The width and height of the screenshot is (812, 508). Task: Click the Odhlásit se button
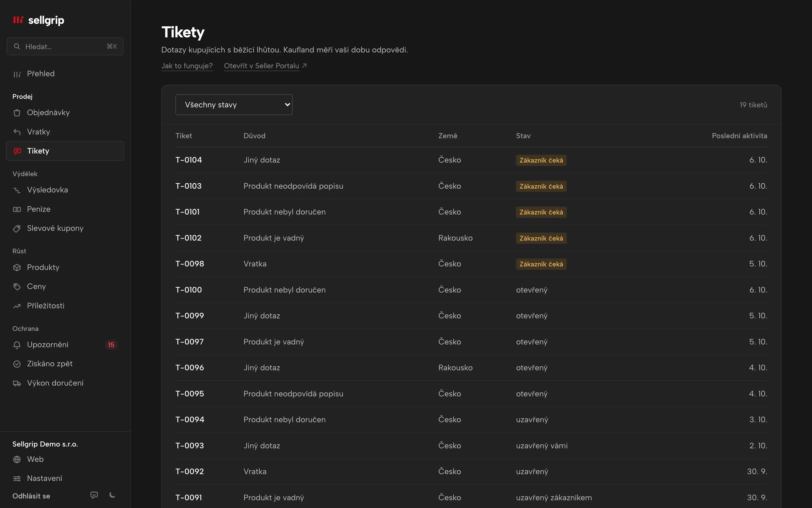click(31, 496)
